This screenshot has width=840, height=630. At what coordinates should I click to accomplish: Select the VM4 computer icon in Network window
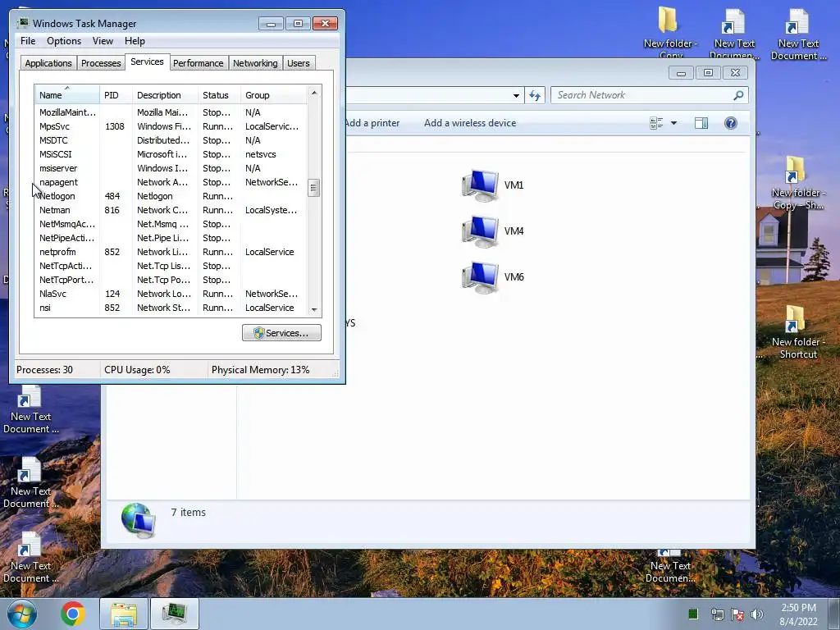click(480, 231)
